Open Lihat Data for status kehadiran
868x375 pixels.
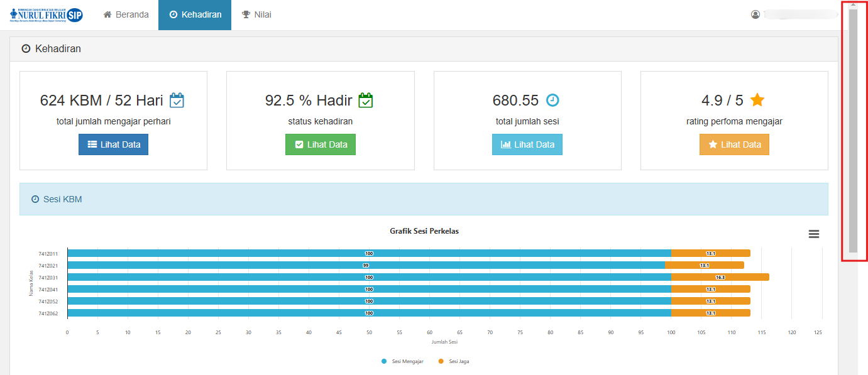320,144
